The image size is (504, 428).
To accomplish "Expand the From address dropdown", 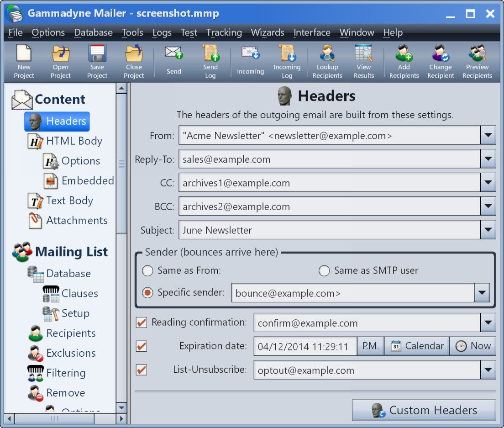I will (488, 135).
